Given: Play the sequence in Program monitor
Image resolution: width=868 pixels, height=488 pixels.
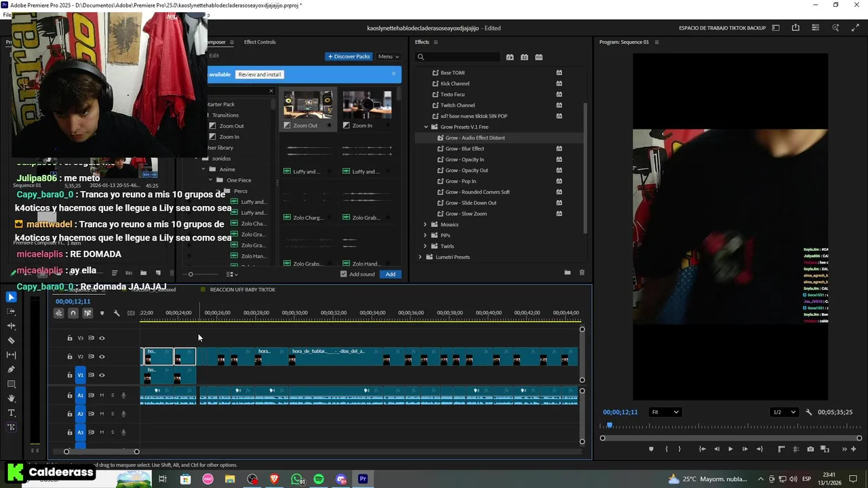Looking at the screenshot, I should (730, 449).
